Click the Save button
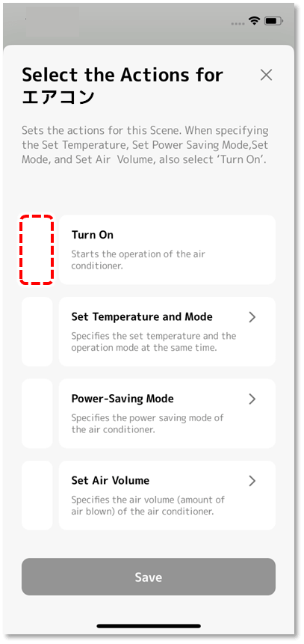Image resolution: width=304 pixels, height=644 pixels. (149, 577)
